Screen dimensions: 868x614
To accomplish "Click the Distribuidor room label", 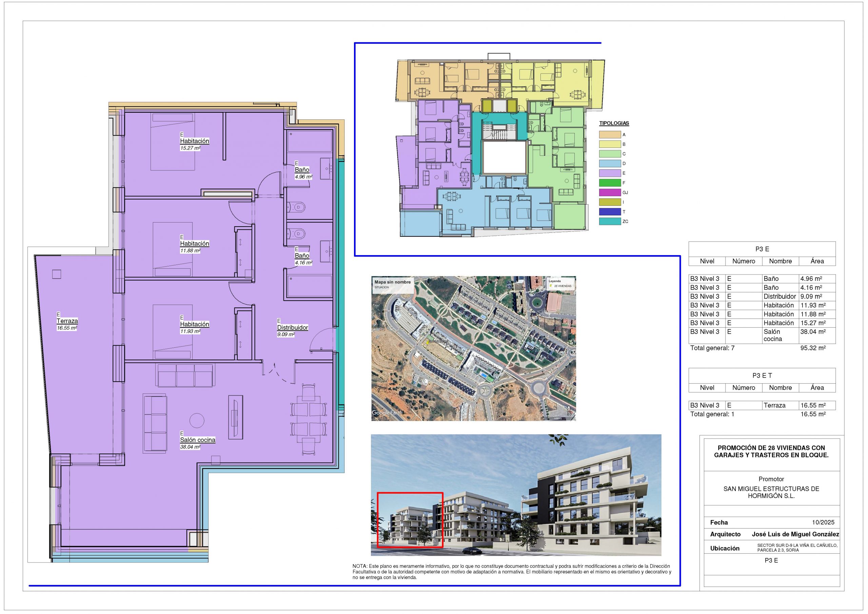I will pyautogui.click(x=292, y=327).
